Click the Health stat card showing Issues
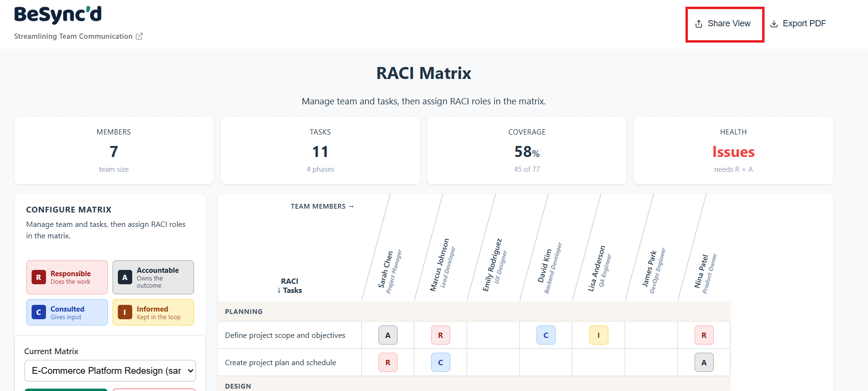Image resolution: width=868 pixels, height=391 pixels. pos(733,151)
